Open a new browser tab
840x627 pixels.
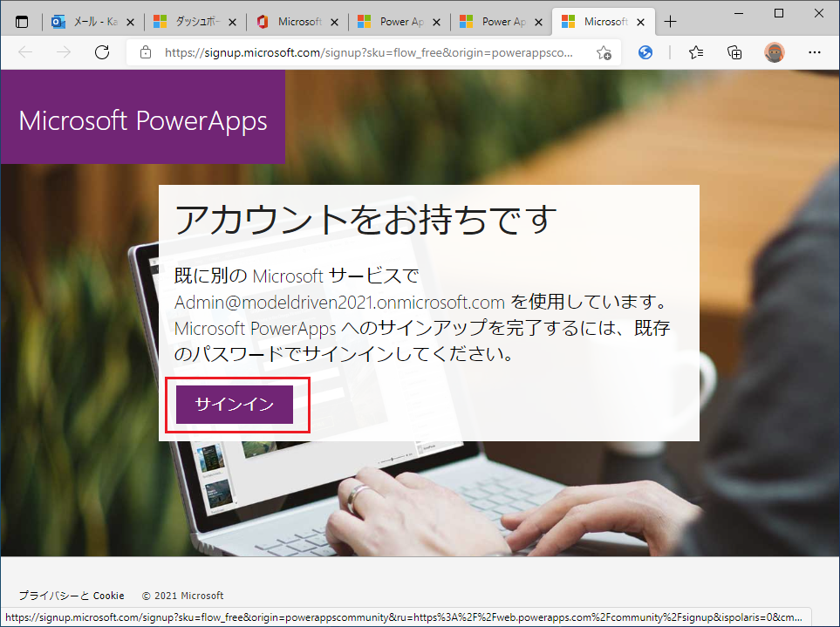click(670, 22)
